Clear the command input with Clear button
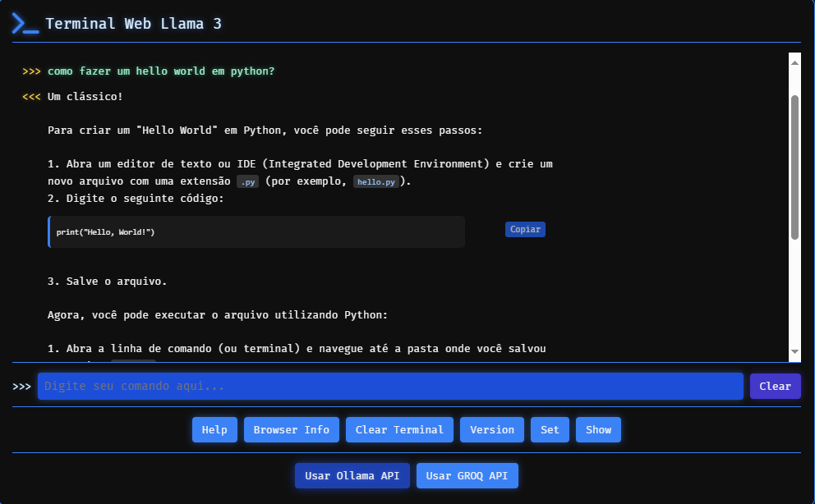The height and width of the screenshot is (504, 815). (x=775, y=386)
